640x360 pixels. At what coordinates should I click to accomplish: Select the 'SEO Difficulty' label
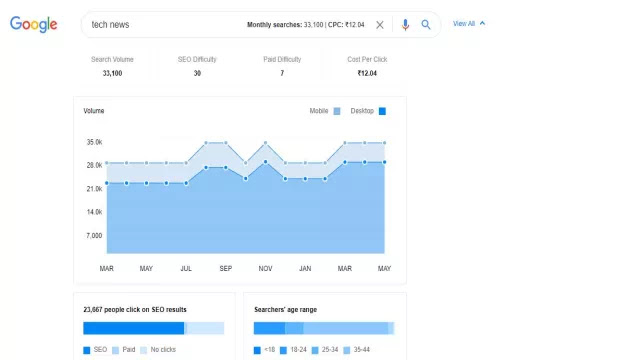pyautogui.click(x=197, y=60)
